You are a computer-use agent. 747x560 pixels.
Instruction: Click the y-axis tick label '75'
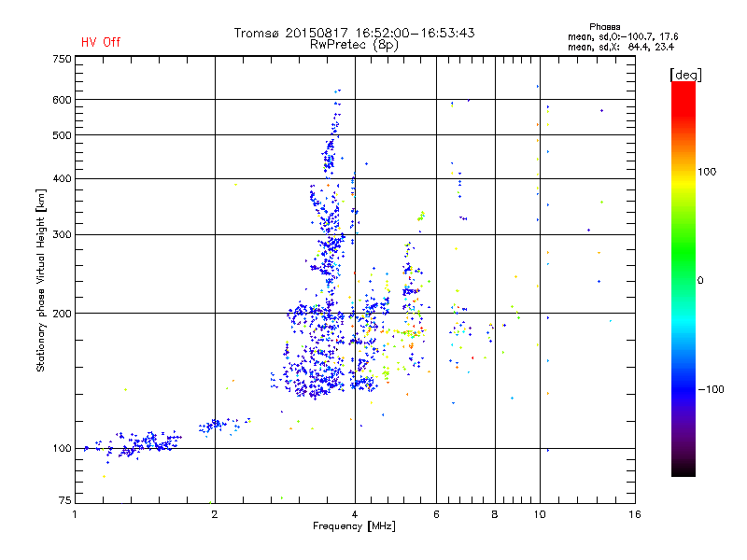tap(65, 500)
